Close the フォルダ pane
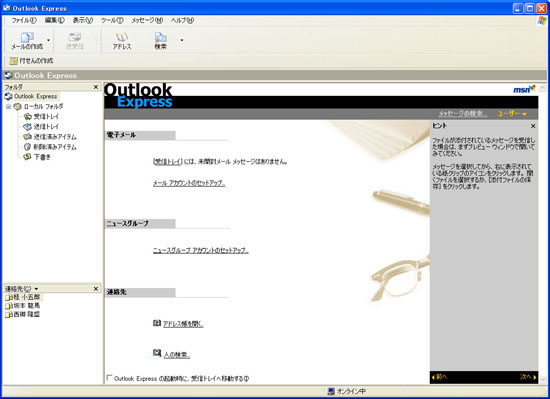The height and width of the screenshot is (399, 550). (x=96, y=87)
